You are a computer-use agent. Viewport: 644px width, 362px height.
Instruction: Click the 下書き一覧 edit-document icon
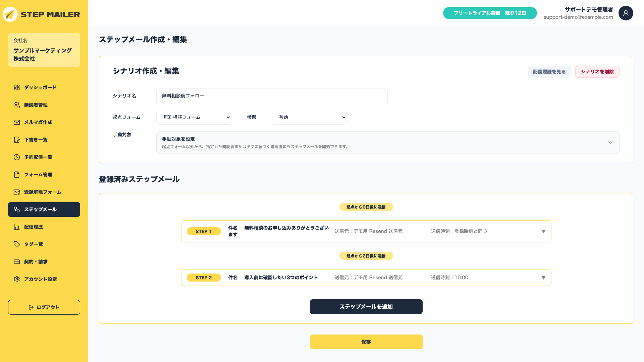(x=17, y=140)
